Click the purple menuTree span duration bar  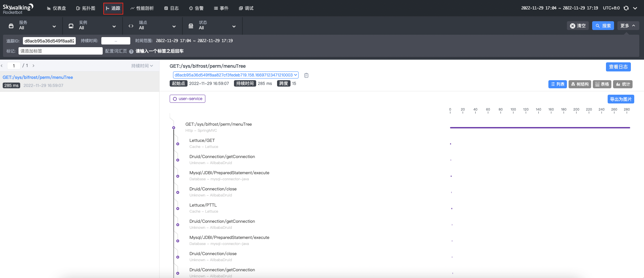(540, 128)
